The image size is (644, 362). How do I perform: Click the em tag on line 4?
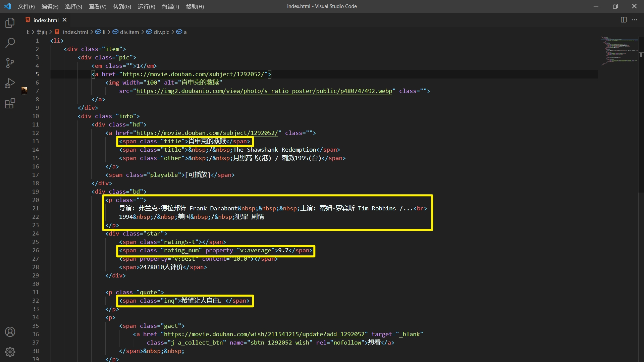pos(124,66)
